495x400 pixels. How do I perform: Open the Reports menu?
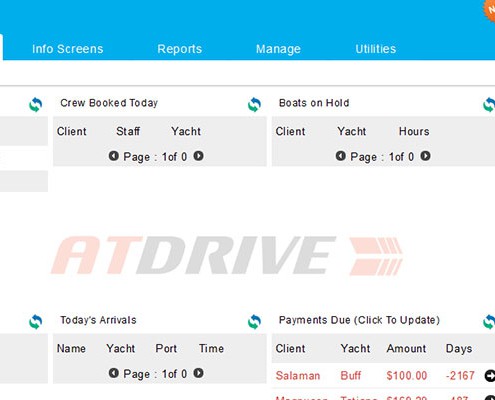coord(180,49)
